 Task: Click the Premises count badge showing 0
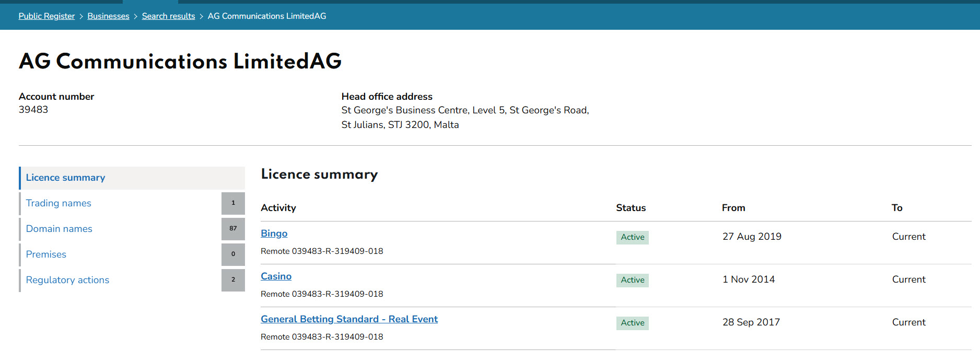[233, 254]
